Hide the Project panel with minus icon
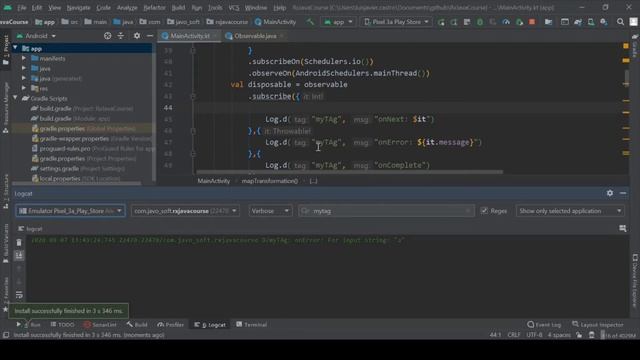 [150, 36]
